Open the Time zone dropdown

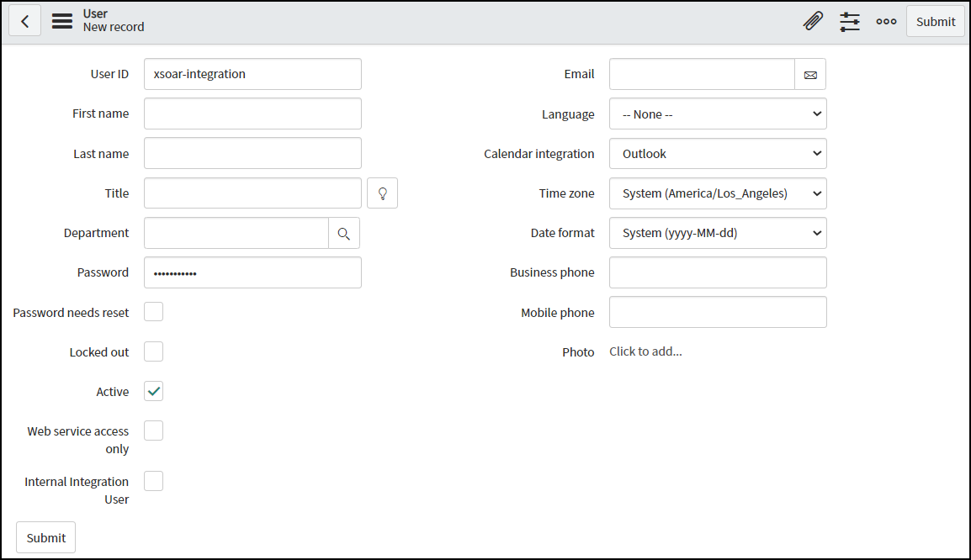(718, 193)
